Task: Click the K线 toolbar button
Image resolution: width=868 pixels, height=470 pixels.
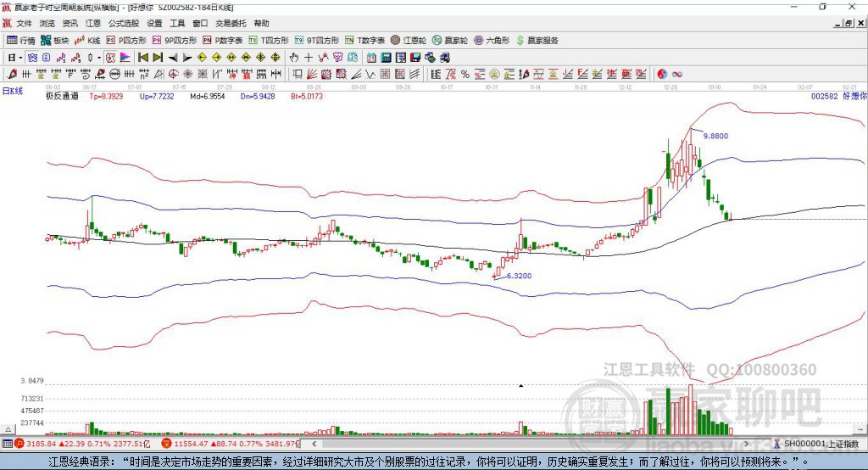Action: click(x=89, y=41)
